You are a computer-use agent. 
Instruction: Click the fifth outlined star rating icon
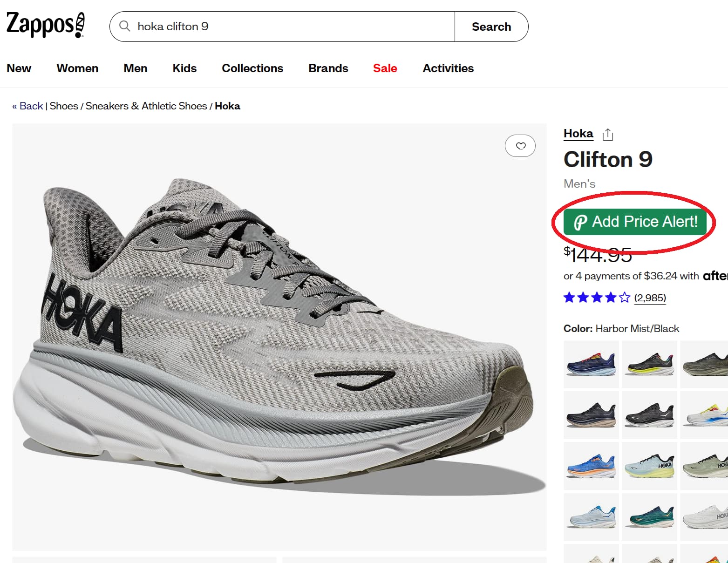click(x=624, y=297)
